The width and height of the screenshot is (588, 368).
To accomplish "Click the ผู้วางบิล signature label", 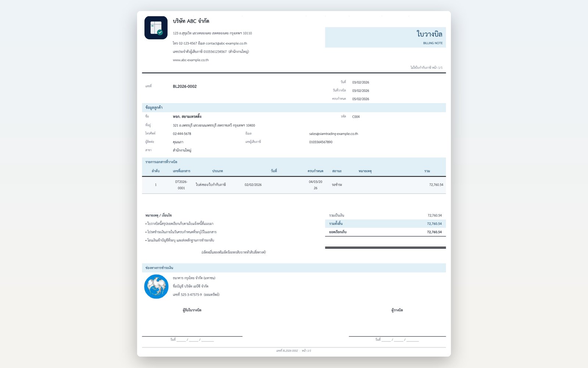I will (x=397, y=310).
